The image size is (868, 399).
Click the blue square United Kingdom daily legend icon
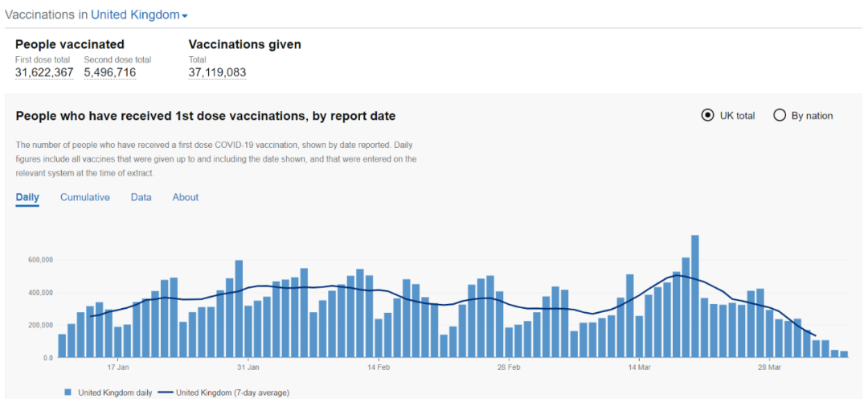point(68,393)
